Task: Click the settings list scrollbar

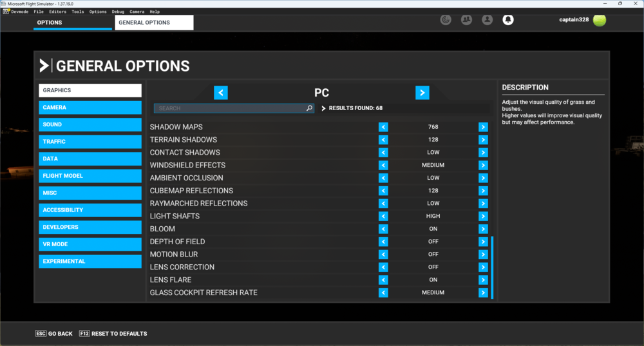Action: [492, 267]
